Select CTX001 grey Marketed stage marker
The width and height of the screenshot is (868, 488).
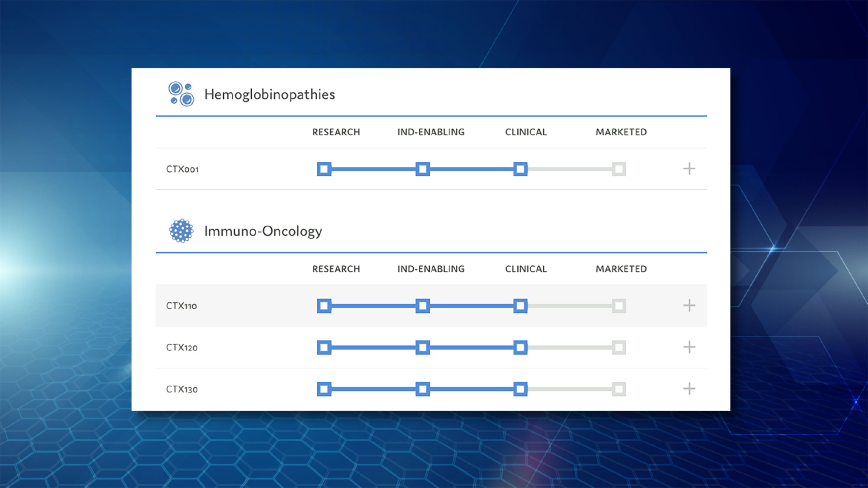coord(619,169)
